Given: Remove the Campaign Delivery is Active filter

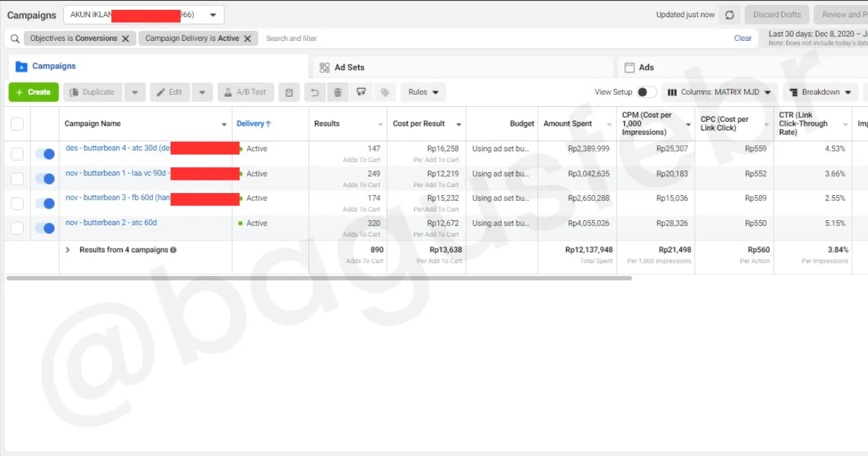Looking at the screenshot, I should 247,39.
